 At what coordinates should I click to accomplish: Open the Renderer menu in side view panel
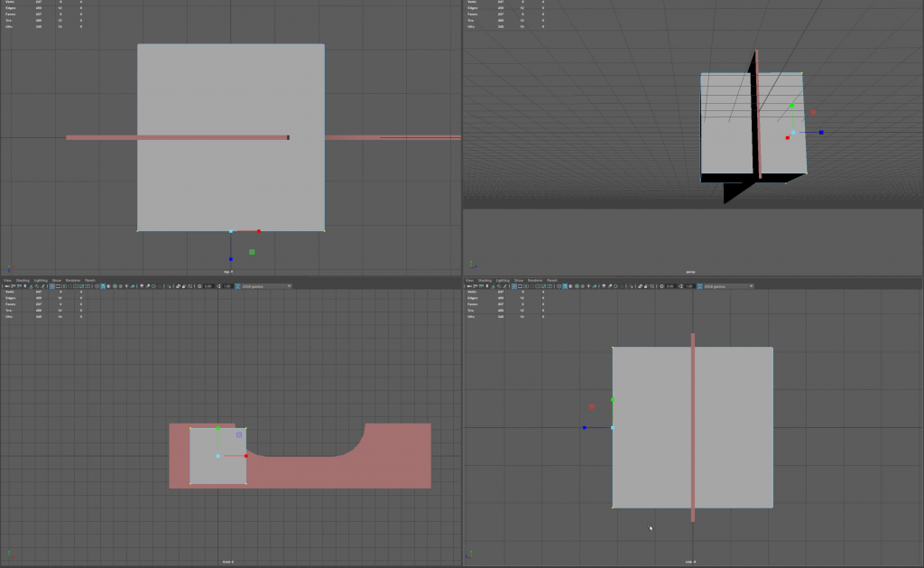tap(535, 280)
